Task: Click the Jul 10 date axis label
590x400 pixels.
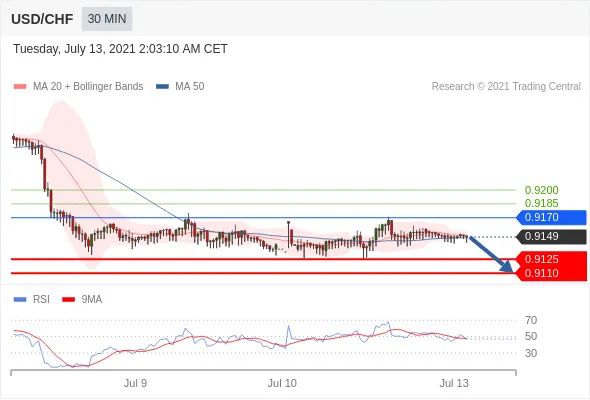Action: pyautogui.click(x=282, y=383)
